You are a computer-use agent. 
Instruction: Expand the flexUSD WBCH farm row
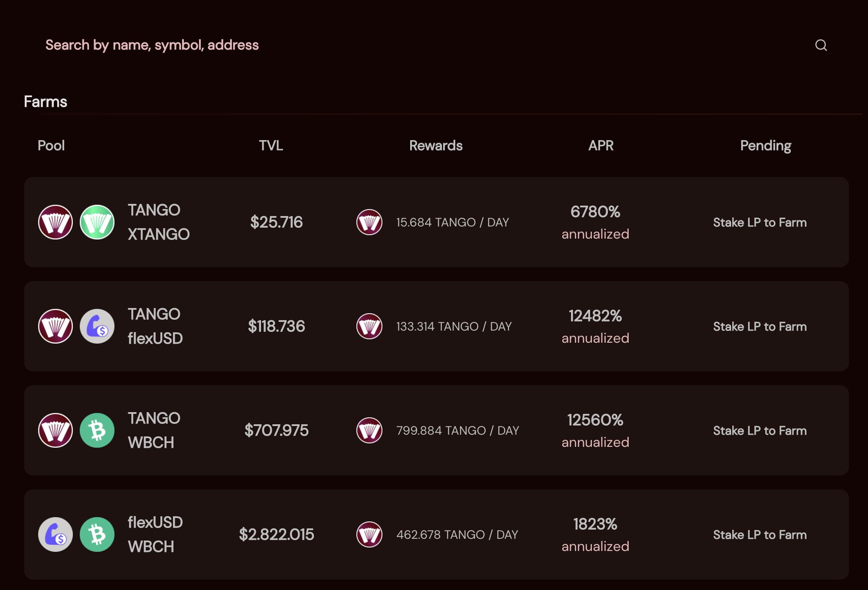pos(437,534)
